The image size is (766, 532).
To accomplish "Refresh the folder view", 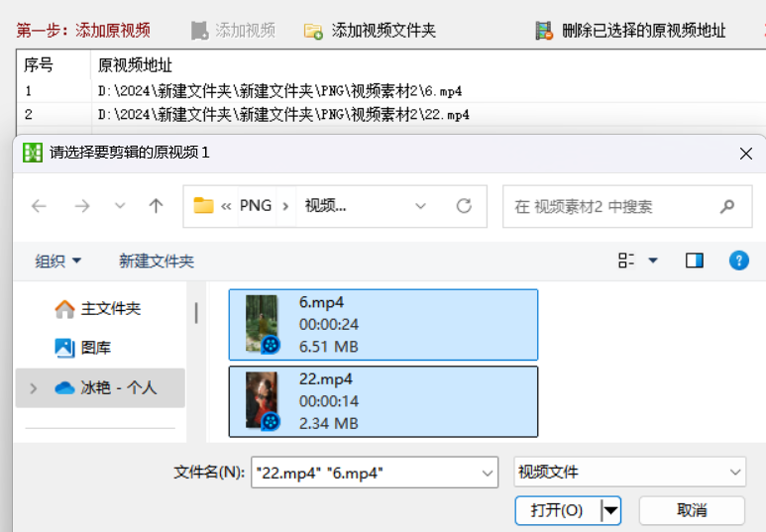I will pyautogui.click(x=464, y=206).
